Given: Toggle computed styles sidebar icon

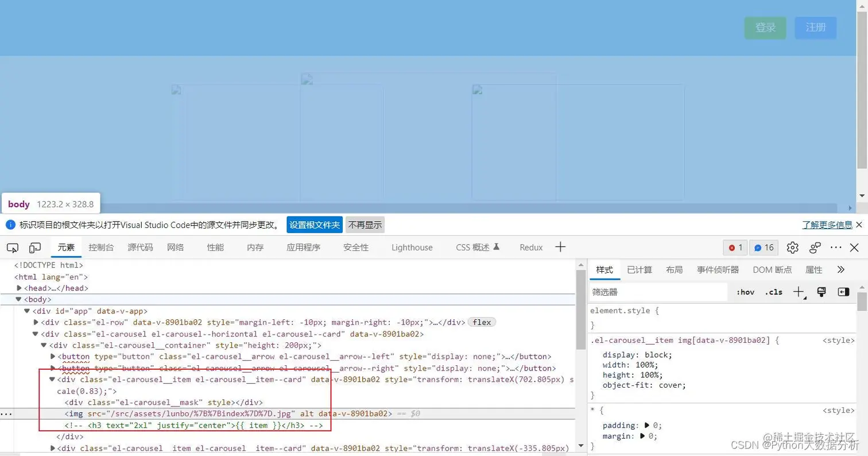Looking at the screenshot, I should click(843, 292).
